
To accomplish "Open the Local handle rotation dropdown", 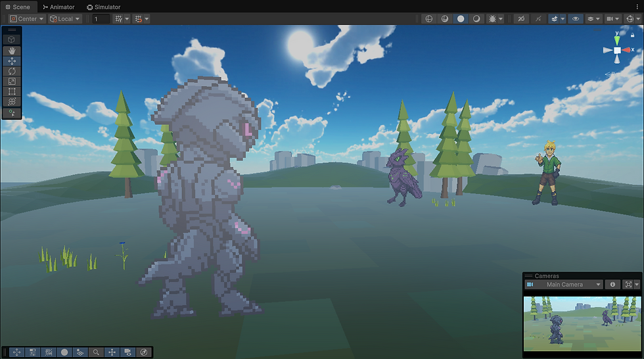I will [x=65, y=19].
